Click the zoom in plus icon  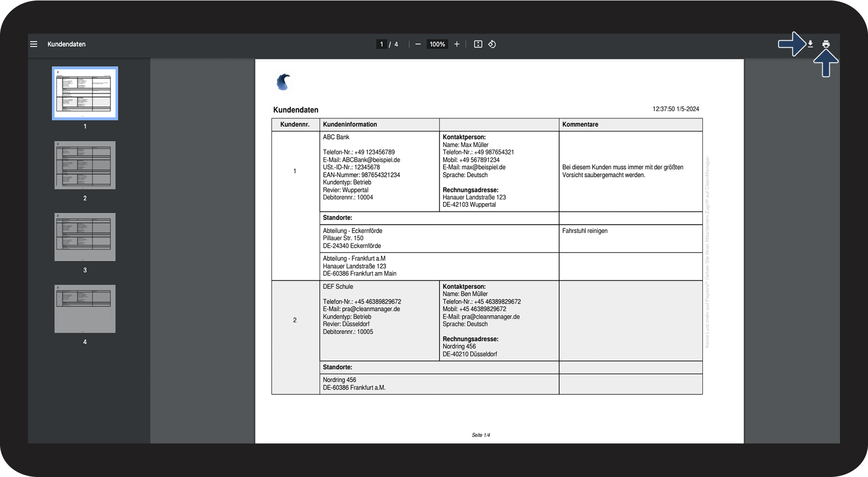tap(457, 44)
